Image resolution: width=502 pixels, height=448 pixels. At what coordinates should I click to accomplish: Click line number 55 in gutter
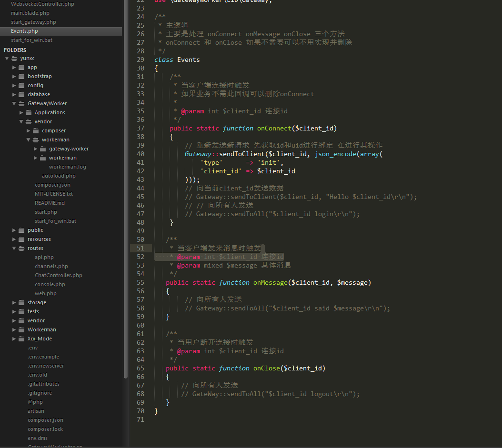pyautogui.click(x=141, y=283)
